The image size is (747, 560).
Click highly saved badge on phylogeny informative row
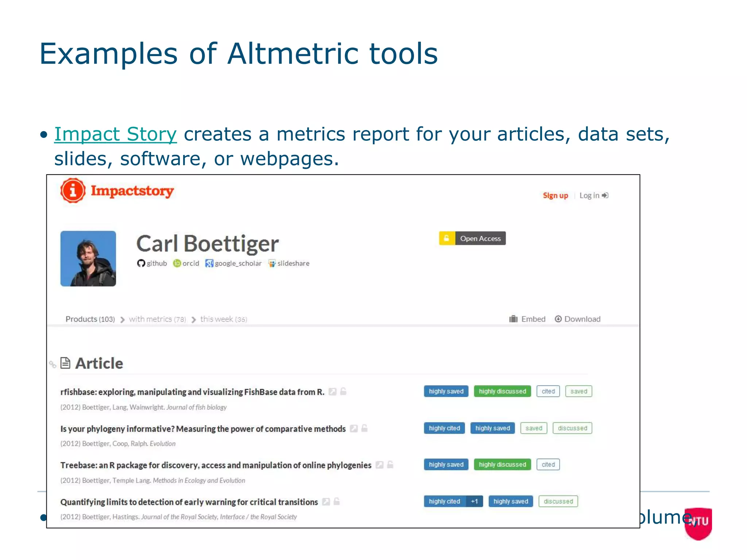[492, 428]
